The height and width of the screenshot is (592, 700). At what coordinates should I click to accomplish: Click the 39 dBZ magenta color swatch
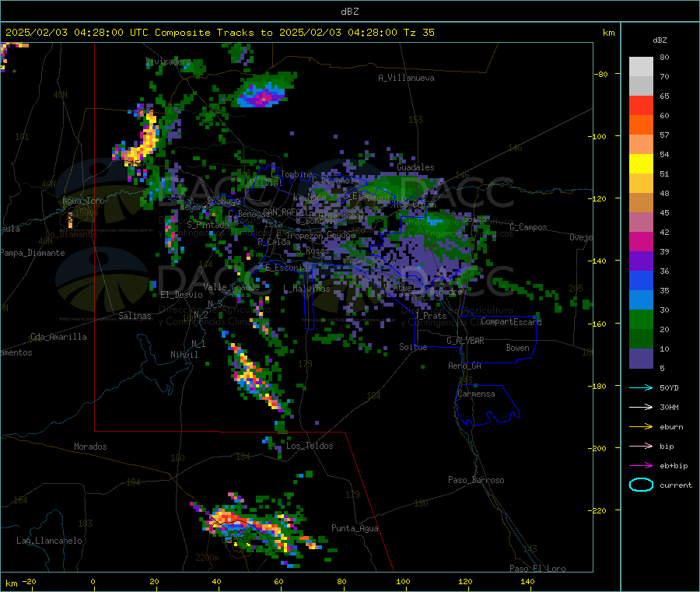(x=641, y=241)
